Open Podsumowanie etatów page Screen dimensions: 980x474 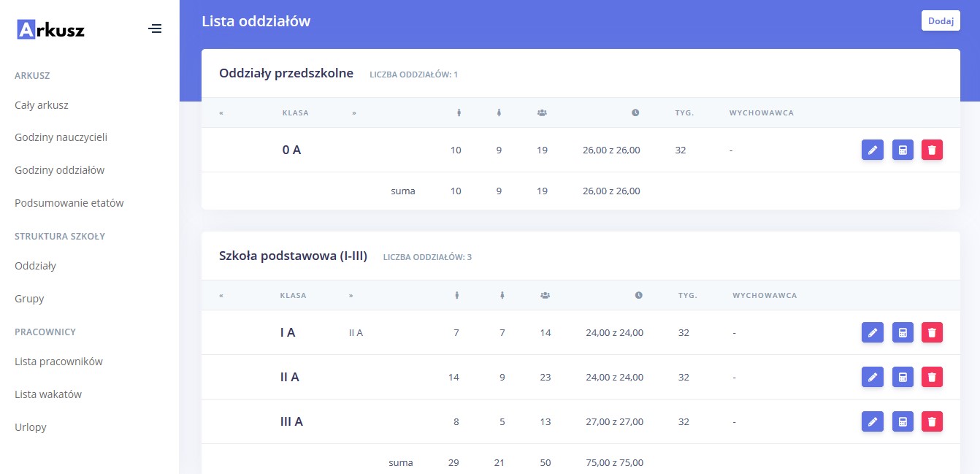[69, 202]
